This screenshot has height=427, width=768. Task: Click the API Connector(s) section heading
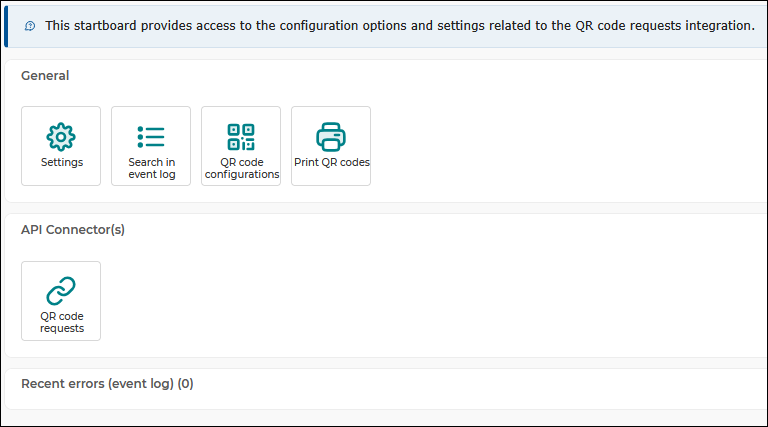(73, 230)
